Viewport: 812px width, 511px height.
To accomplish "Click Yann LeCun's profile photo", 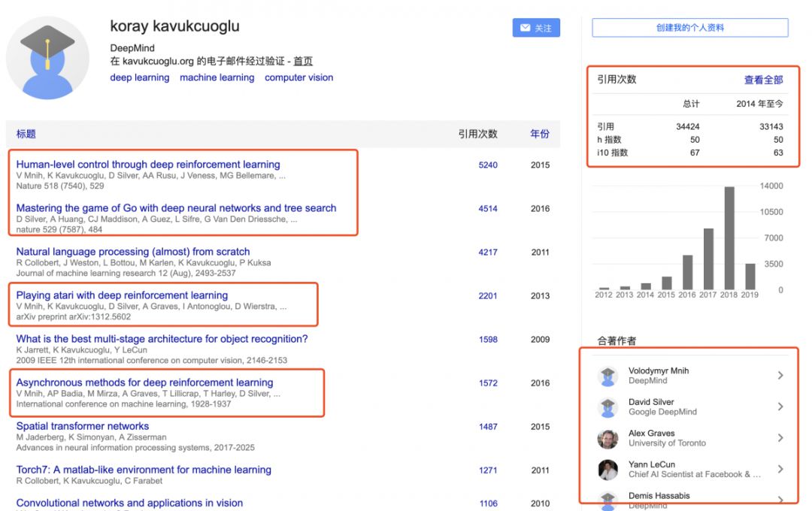I will [x=607, y=470].
